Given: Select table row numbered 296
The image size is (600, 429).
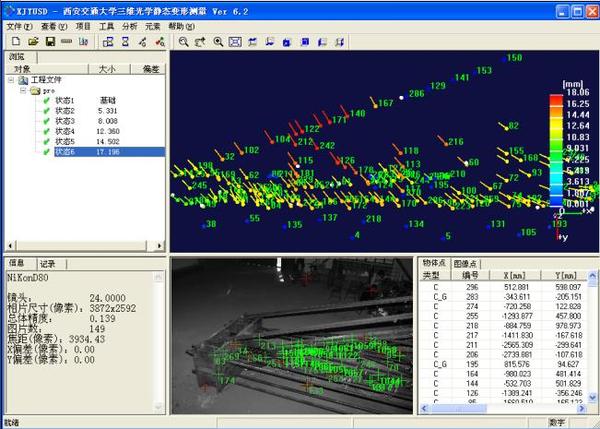Looking at the screenshot, I should pyautogui.click(x=504, y=287).
